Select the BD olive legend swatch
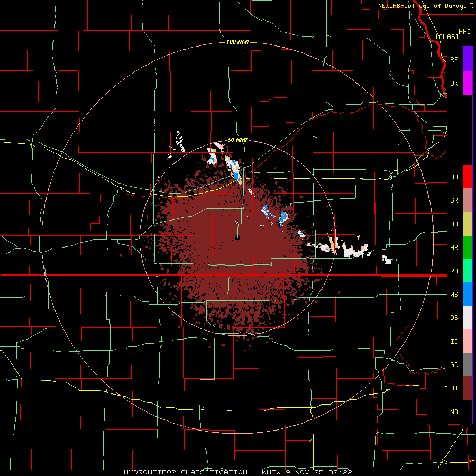The image size is (476, 476). (467, 224)
